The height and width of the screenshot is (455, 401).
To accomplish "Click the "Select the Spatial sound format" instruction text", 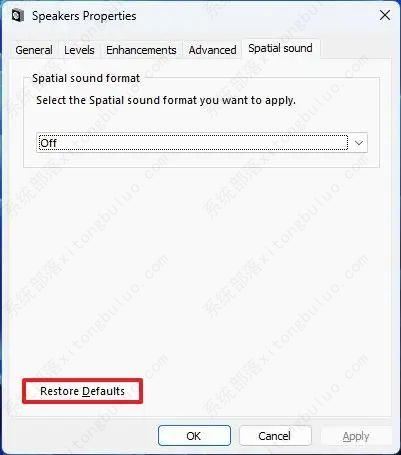I will point(166,100).
